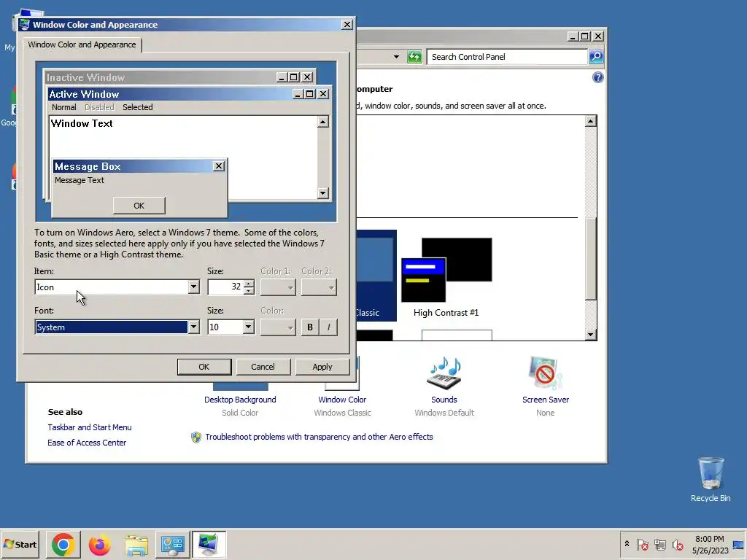Click Action Center flag tray icon
This screenshot has height=560, width=747.
coord(642,544)
